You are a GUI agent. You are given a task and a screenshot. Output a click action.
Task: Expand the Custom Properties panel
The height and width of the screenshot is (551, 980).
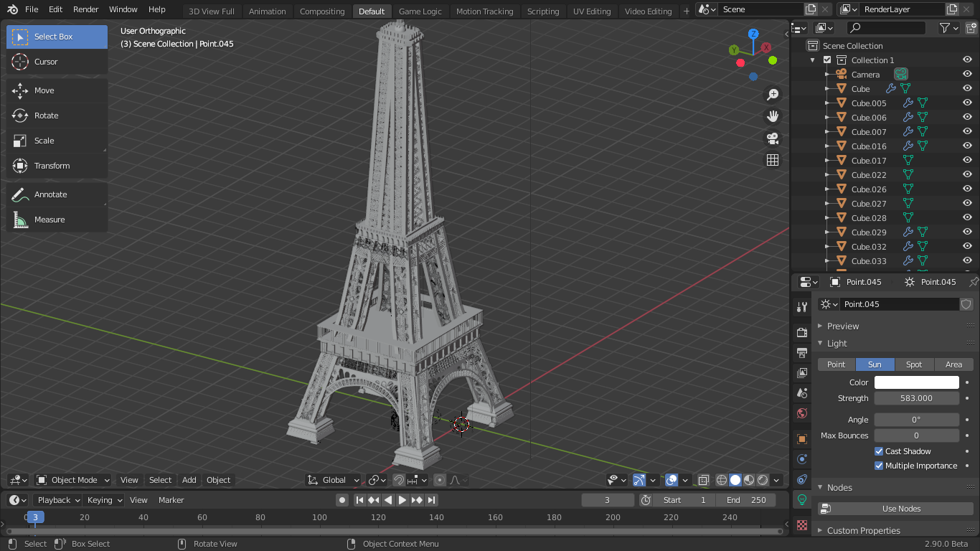pyautogui.click(x=863, y=531)
